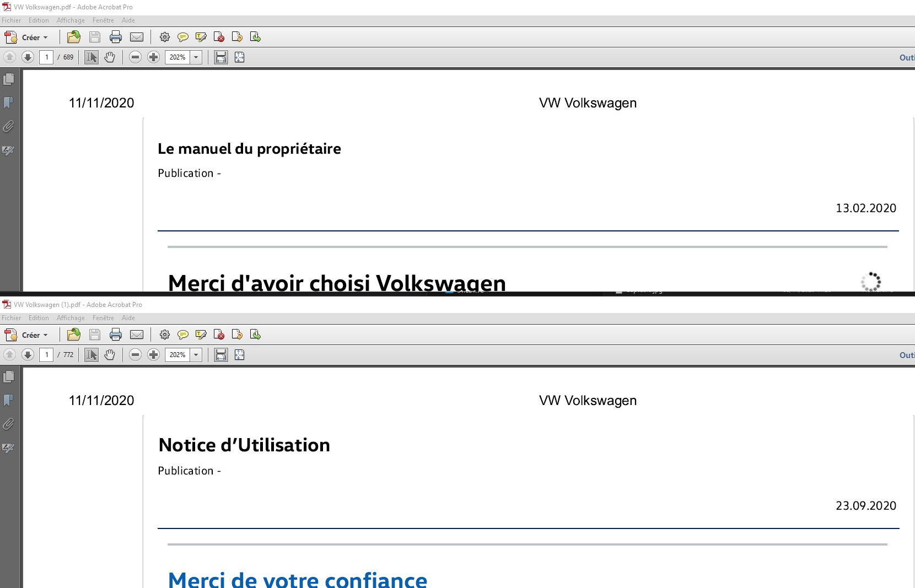The image size is (915, 588).
Task: Zoom out with minus button, top window
Action: pos(136,57)
